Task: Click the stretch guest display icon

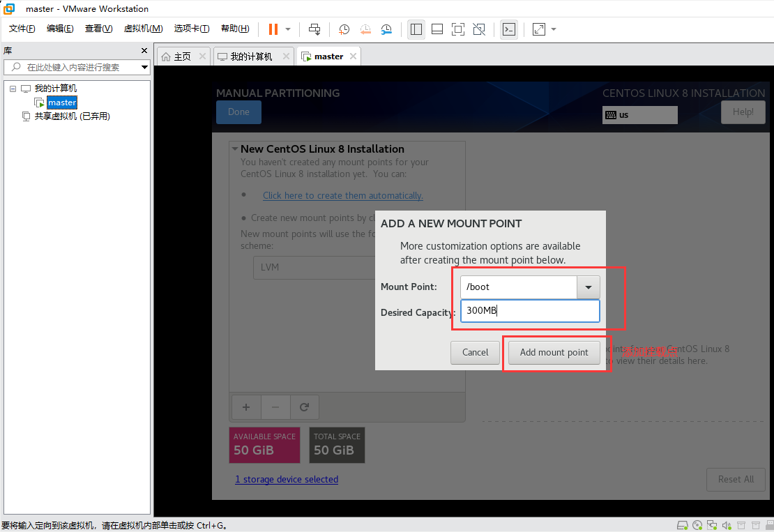Action: [x=539, y=29]
